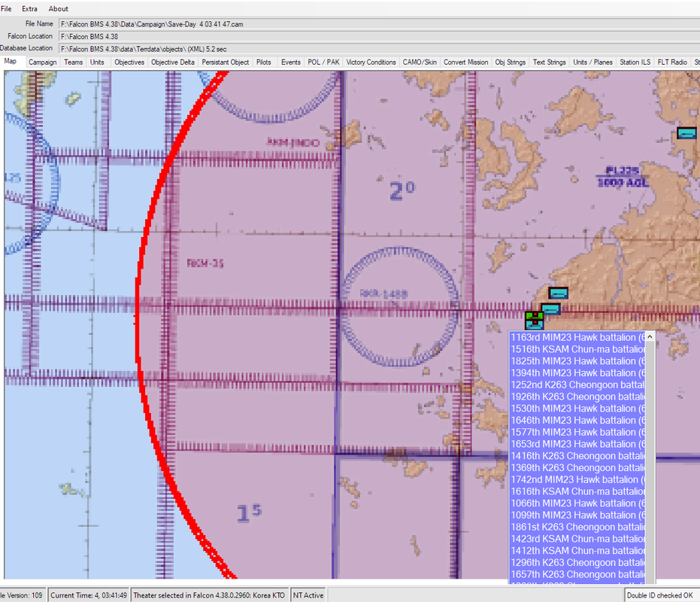Open the Extra menu
The image size is (700, 602).
(x=29, y=8)
